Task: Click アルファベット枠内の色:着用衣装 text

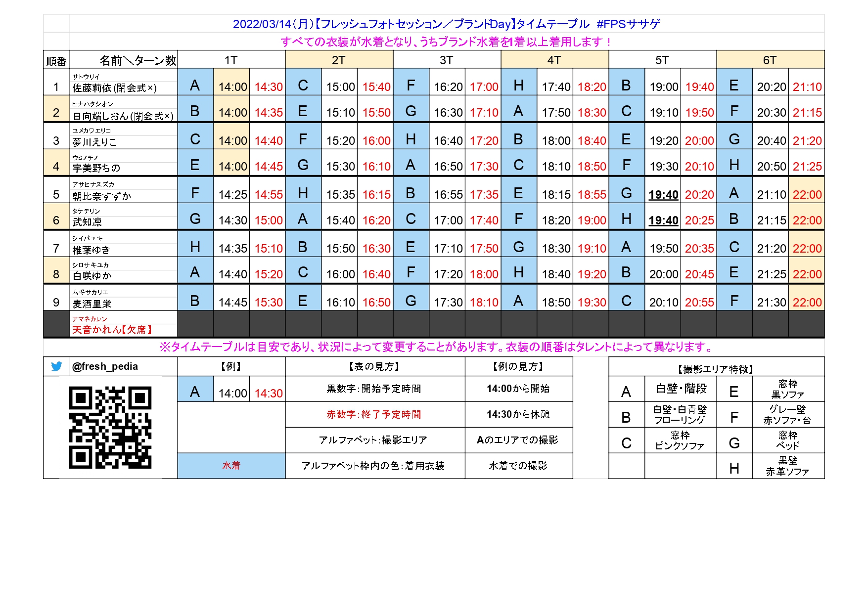Action: click(x=373, y=466)
